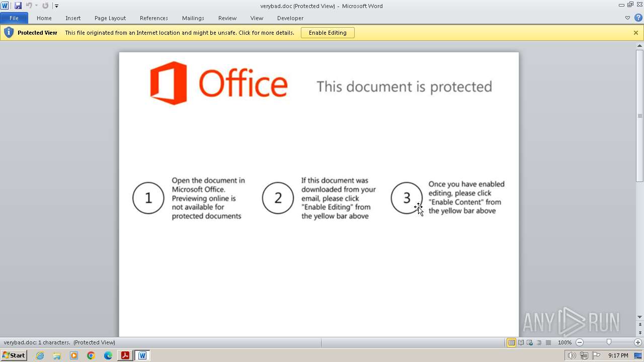The width and height of the screenshot is (644, 362).
Task: Click the volume speaker tray icon
Action: click(x=572, y=355)
